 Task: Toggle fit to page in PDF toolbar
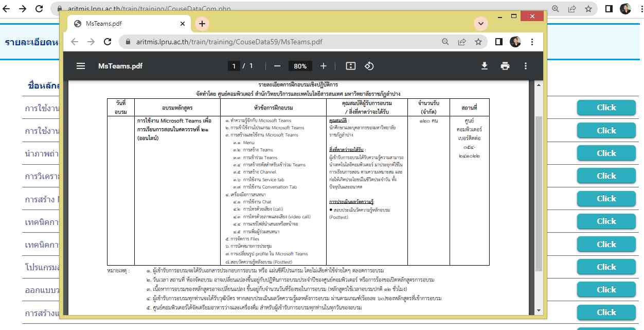(x=351, y=66)
